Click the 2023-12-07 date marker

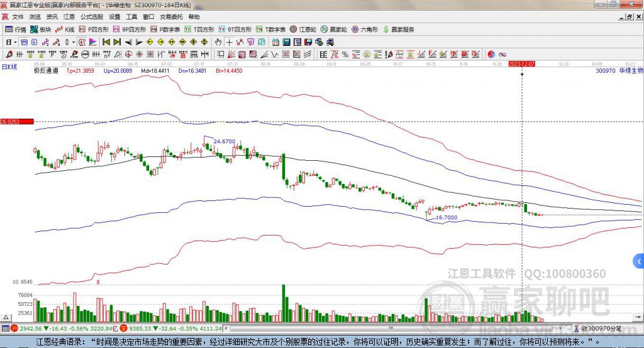point(521,64)
